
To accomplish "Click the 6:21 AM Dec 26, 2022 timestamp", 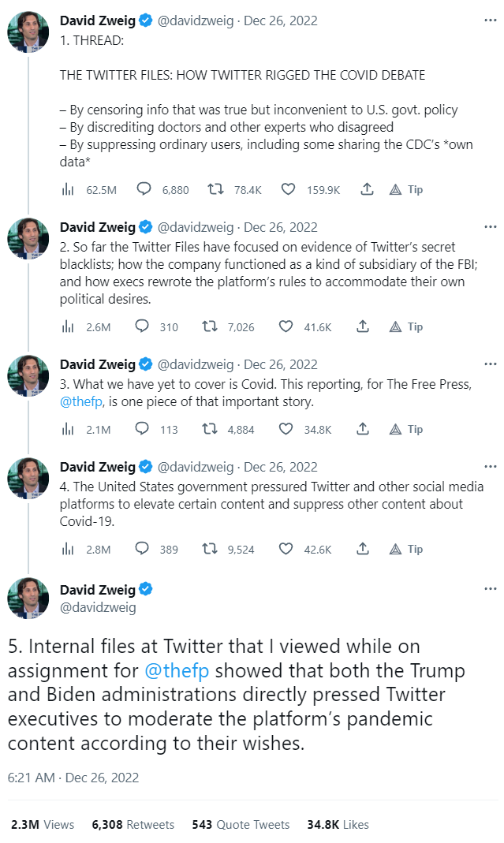I will click(73, 778).
